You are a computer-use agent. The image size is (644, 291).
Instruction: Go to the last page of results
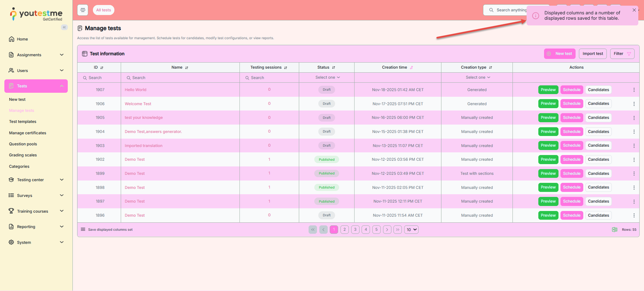coord(397,230)
